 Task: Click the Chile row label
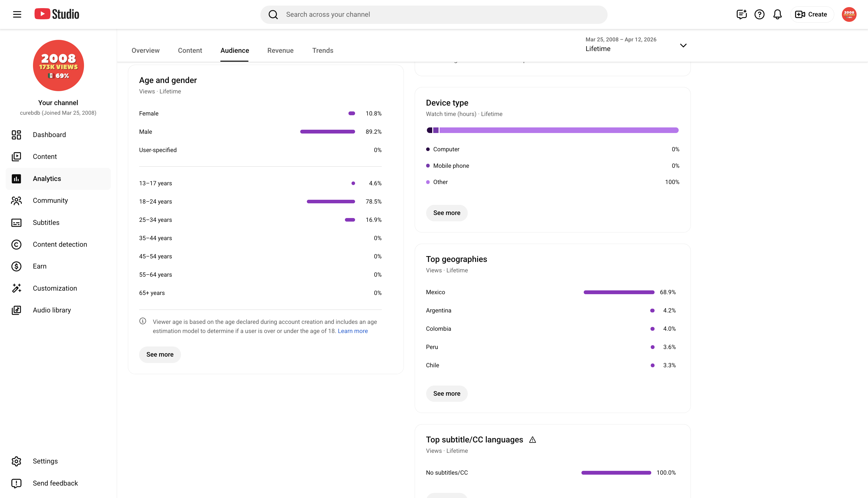tap(432, 365)
